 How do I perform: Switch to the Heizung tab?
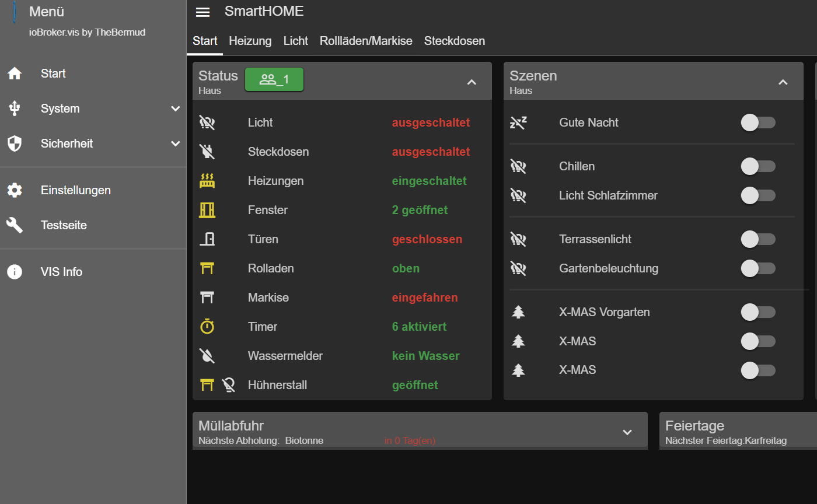(x=250, y=41)
